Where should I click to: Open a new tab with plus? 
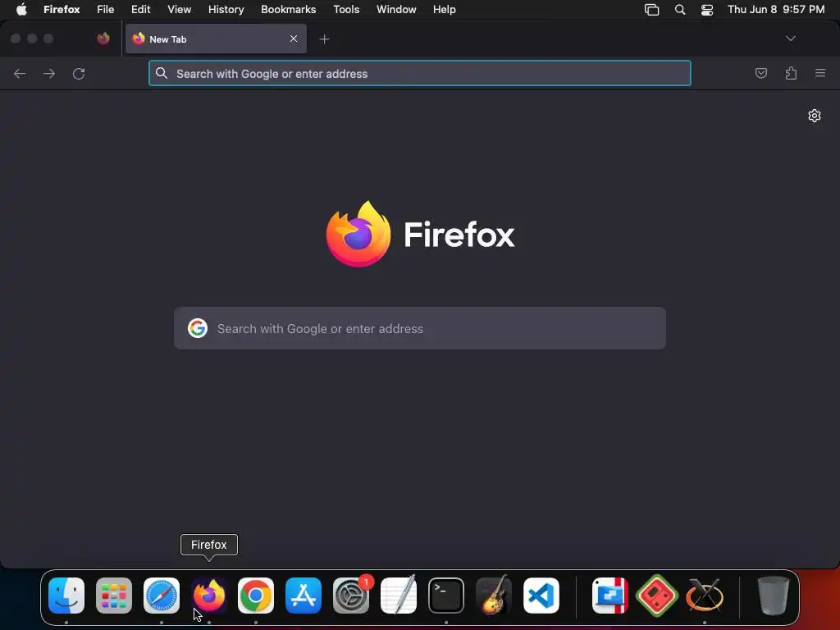(x=324, y=39)
